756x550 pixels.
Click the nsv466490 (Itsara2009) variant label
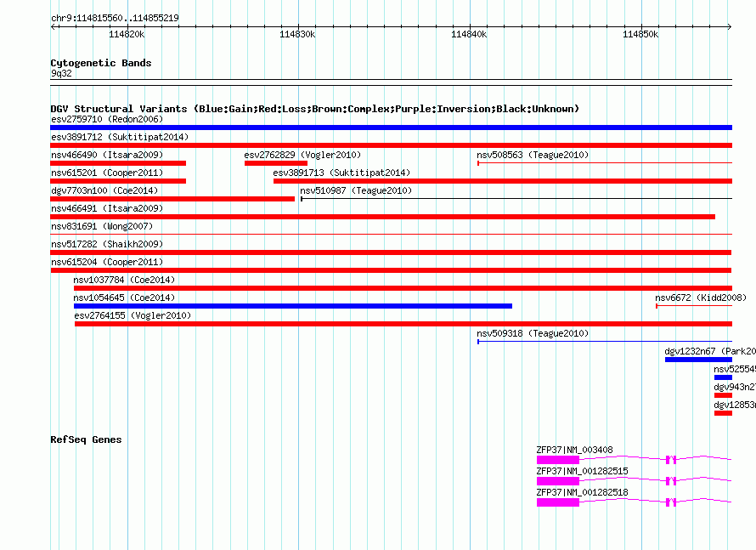tap(107, 155)
